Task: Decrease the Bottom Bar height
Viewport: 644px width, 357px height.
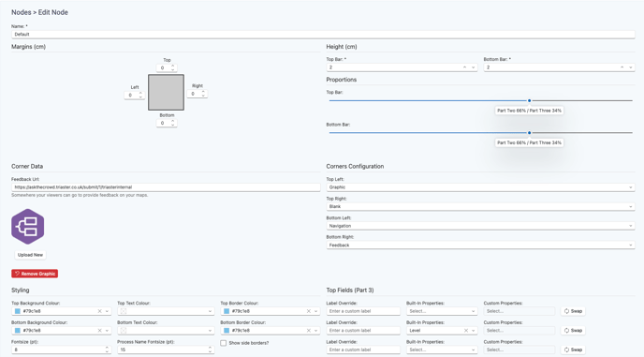Action: pos(631,67)
